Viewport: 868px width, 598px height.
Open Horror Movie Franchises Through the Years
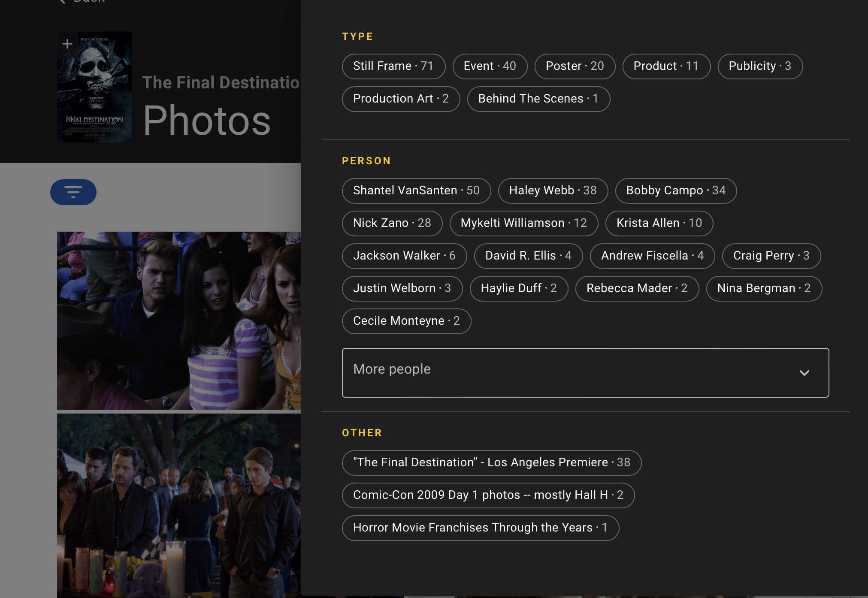[x=480, y=528]
